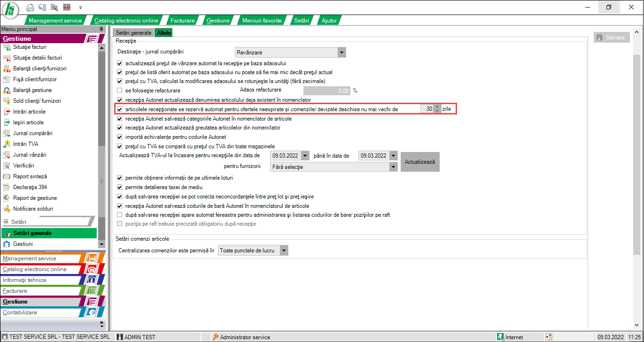Click the article search icon in quick toolbar
Image resolution: width=644 pixels, height=342 pixels.
tap(54, 8)
